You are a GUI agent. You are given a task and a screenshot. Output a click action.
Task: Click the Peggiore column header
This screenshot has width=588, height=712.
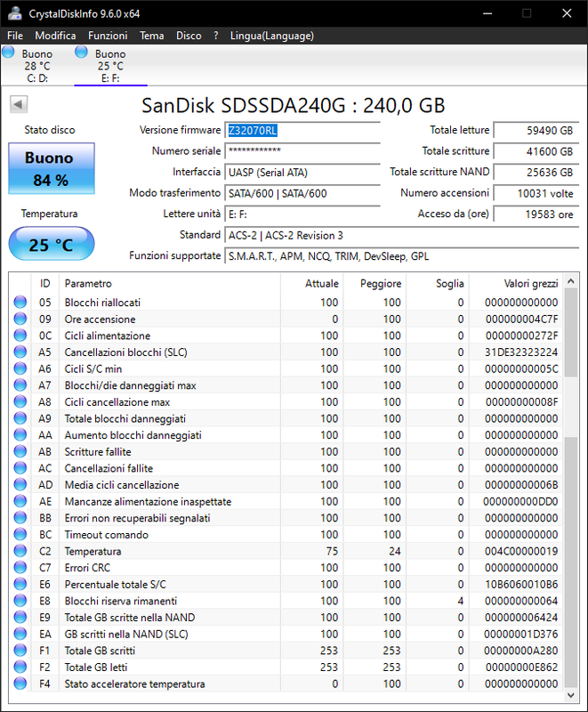[x=375, y=283]
